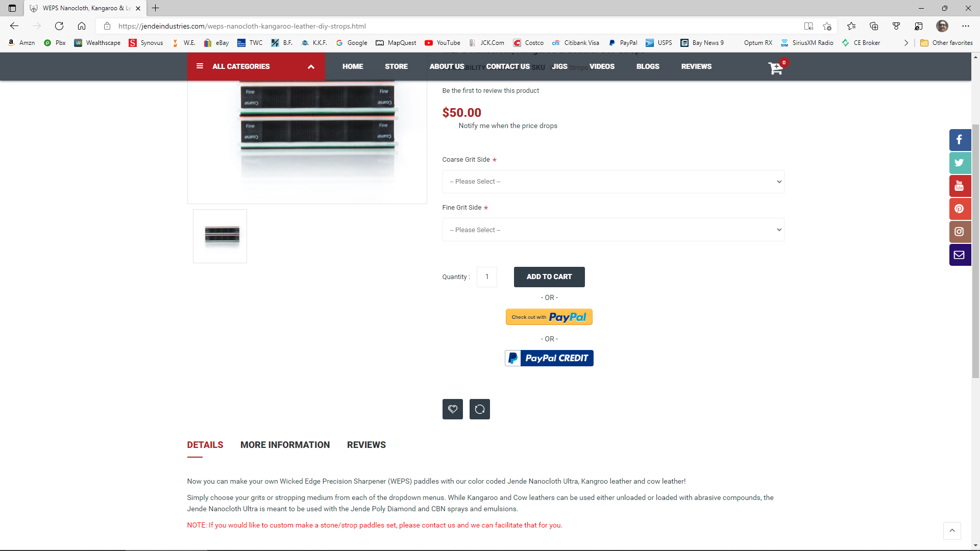This screenshot has height=551, width=980.
Task: Open the Coarse Grit Side dropdown
Action: (x=612, y=182)
